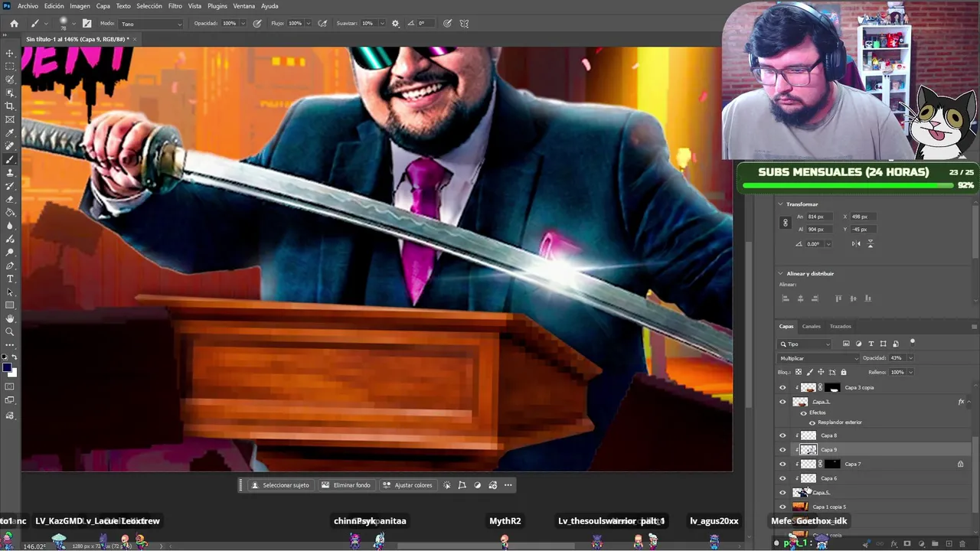The width and height of the screenshot is (980, 551).
Task: Open the layer filter Tipo dropdown
Action: click(x=805, y=344)
